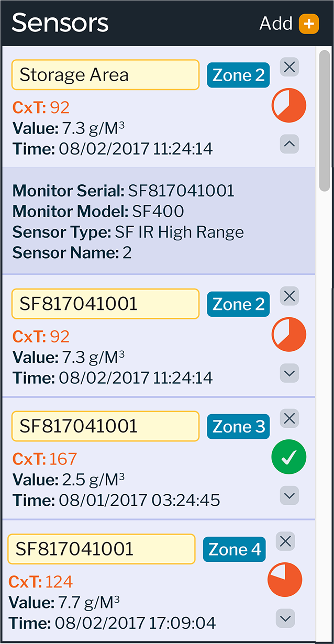Image resolution: width=334 pixels, height=644 pixels.
Task: Click pie status icon on second Zone 2 card
Action: point(288,334)
